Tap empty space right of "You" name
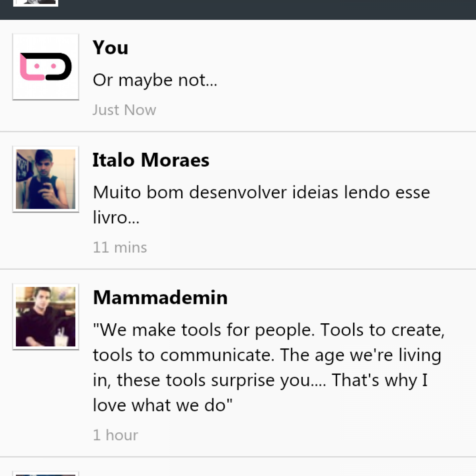Viewport: 476px width, 476px height. pyautogui.click(x=297, y=48)
